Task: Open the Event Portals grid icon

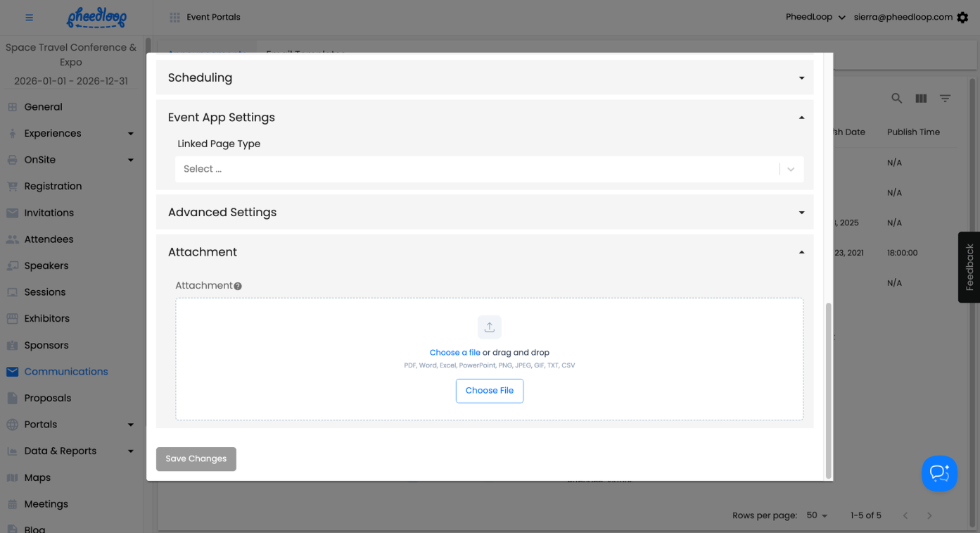Action: pos(174,18)
